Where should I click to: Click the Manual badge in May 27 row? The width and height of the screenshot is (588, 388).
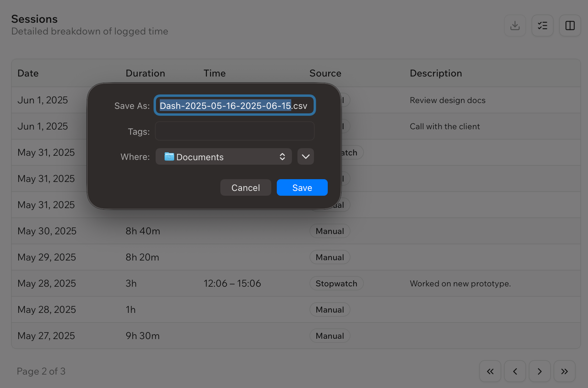click(x=330, y=336)
